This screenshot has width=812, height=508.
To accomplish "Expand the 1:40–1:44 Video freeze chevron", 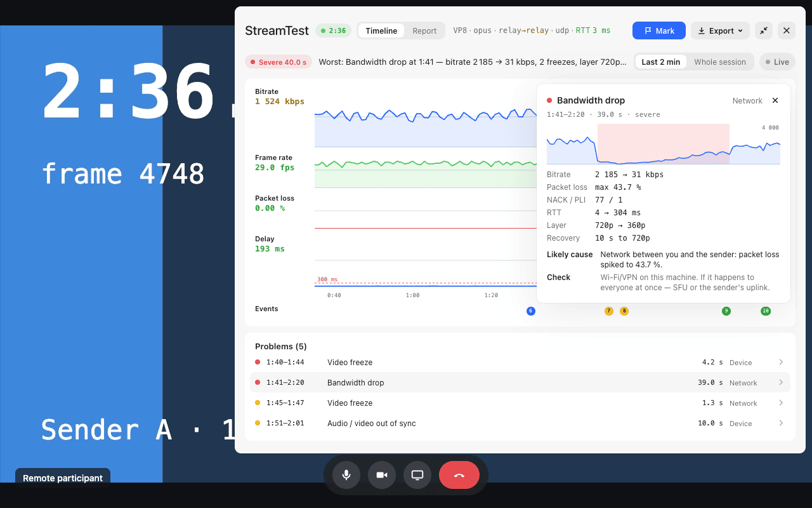I will 781,362.
